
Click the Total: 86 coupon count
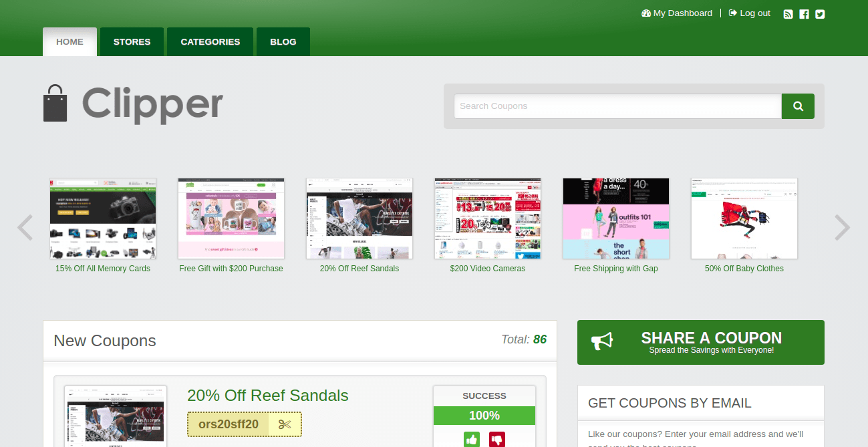(x=524, y=339)
